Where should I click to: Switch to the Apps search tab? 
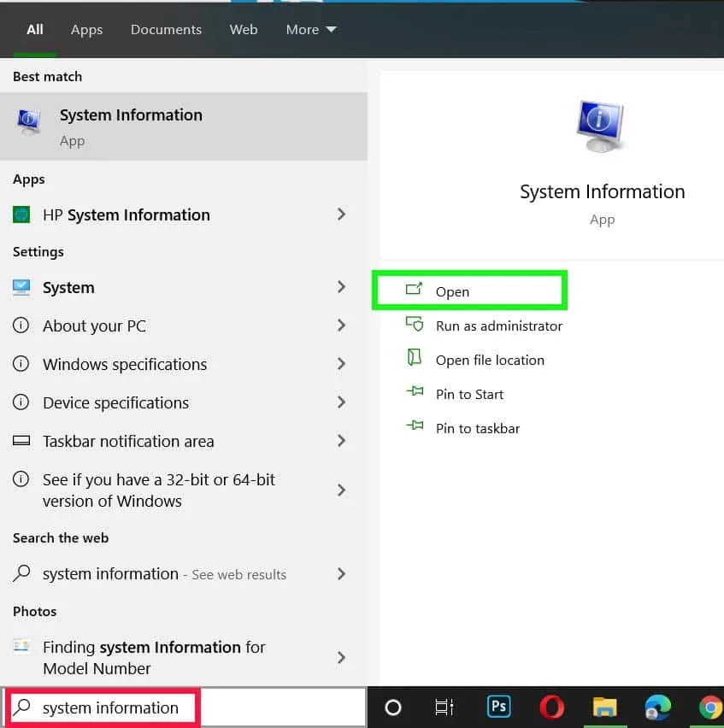pos(86,30)
